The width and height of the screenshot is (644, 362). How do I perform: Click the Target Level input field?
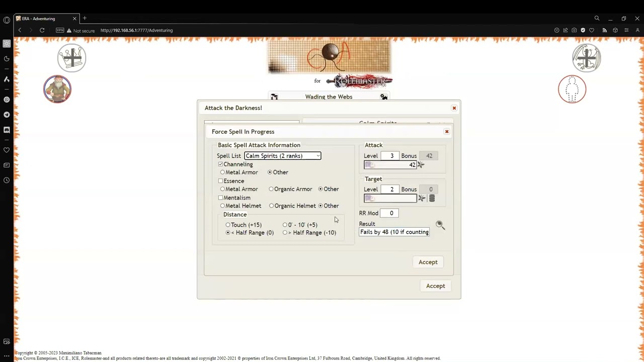pyautogui.click(x=390, y=190)
